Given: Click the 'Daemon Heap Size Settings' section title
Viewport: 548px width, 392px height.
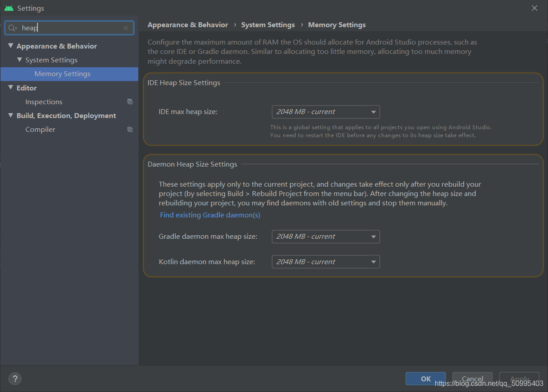Looking at the screenshot, I should coord(192,164).
